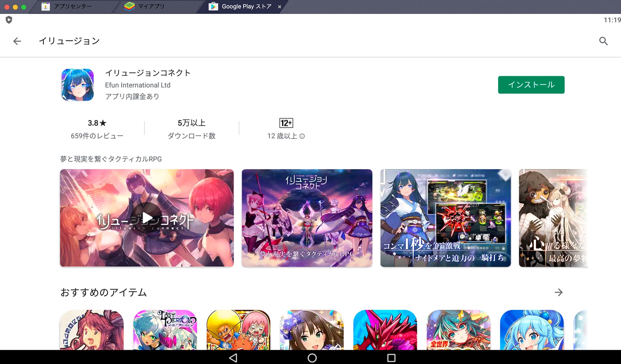Click the 5万以上 download count
The image size is (621, 364).
[x=191, y=123]
